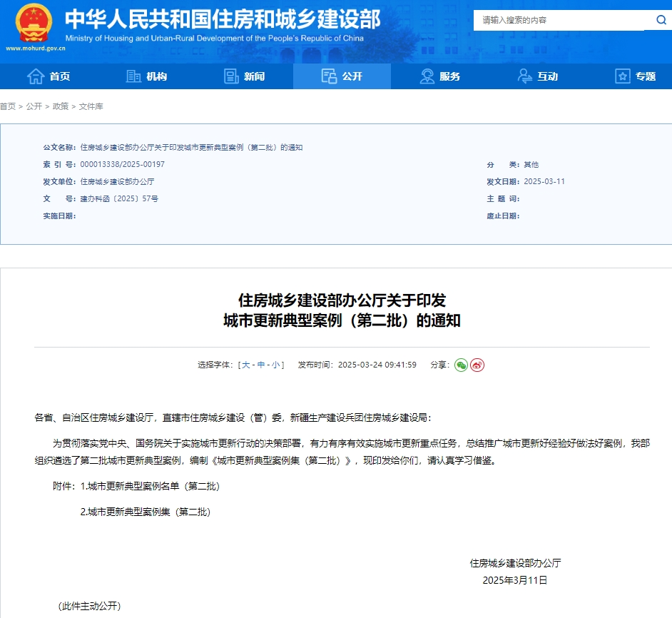Click the house icon beside 首页
Viewport: 672px width, 618px height.
coord(36,76)
